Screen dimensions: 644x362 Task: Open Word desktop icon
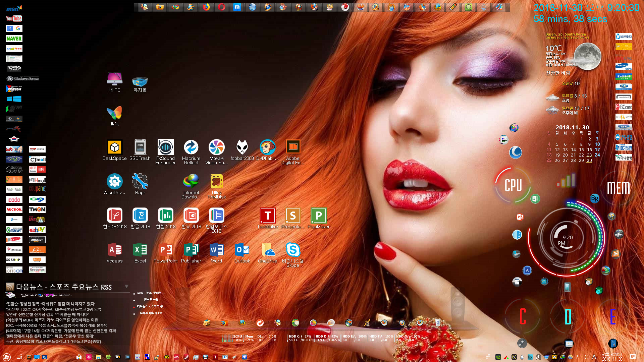217,252
